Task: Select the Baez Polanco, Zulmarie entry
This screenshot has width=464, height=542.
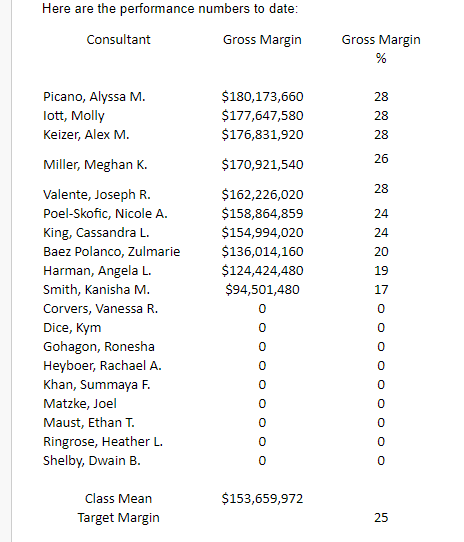Action: point(111,252)
